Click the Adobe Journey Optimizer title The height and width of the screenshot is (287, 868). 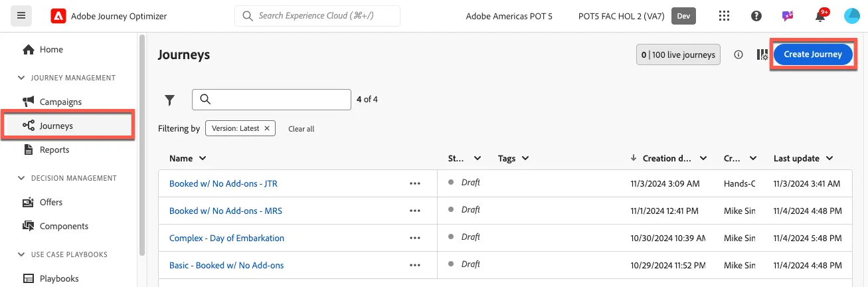(x=119, y=16)
